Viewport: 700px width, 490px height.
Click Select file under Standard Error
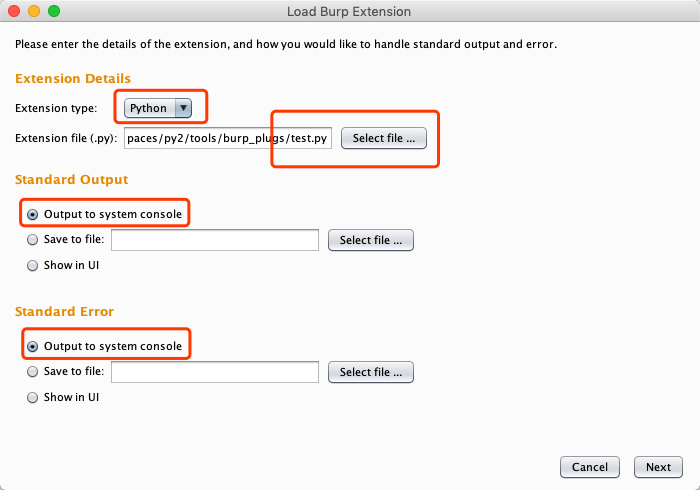pyautogui.click(x=371, y=372)
